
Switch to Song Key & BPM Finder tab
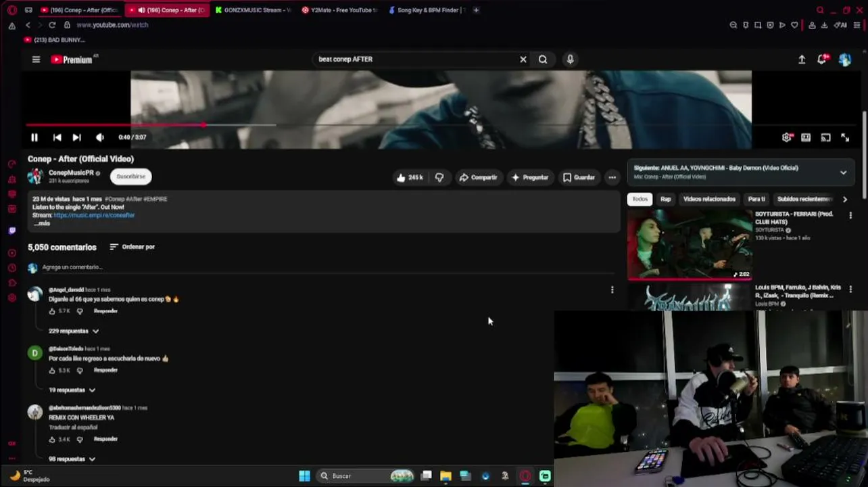427,10
